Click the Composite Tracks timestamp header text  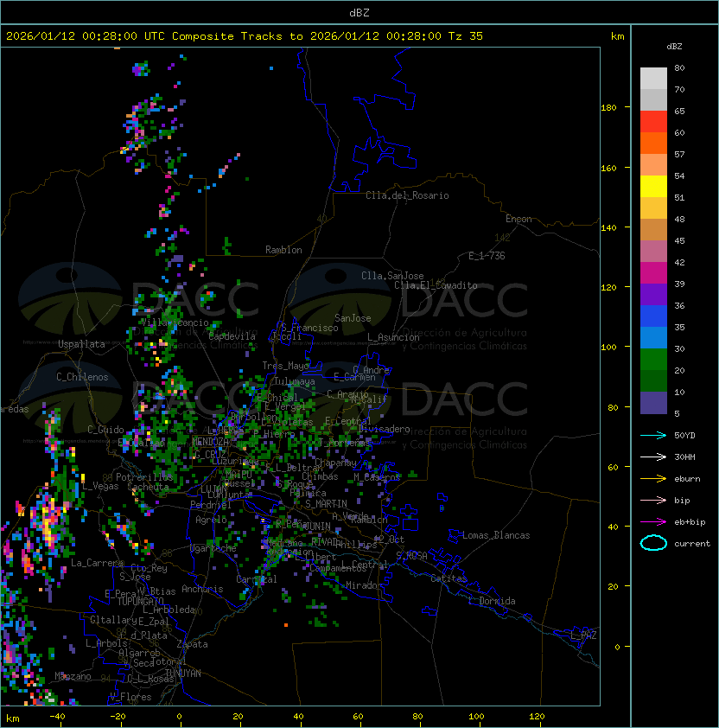point(245,36)
